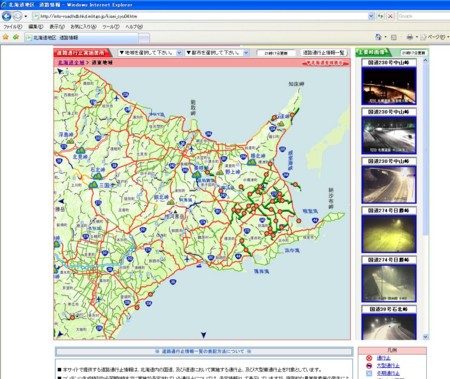Click the 道路通行止情報一覧 button
The image size is (450, 379).
point(324,53)
